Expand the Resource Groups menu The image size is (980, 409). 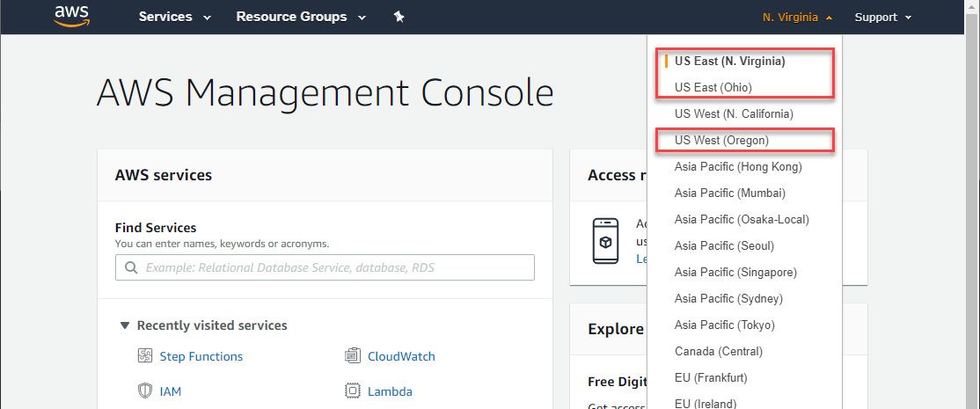pos(298,18)
